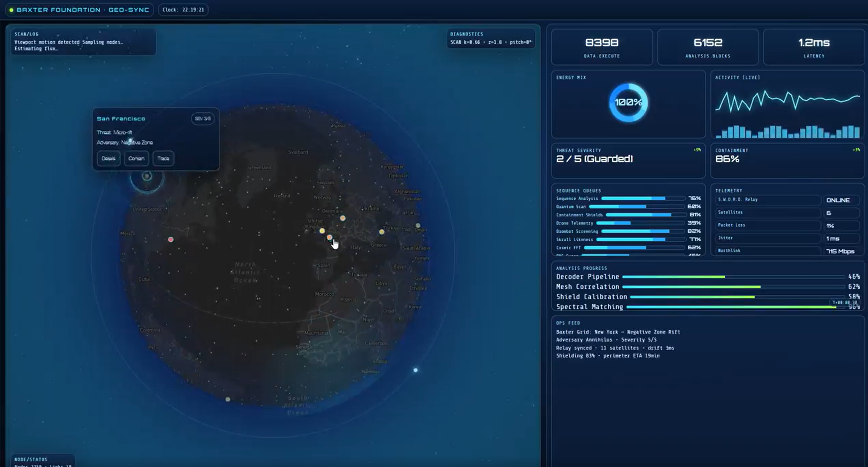The width and height of the screenshot is (868, 467).
Task: Toggle the Northlink 715 Mbps telemetry field
Action: (840, 251)
